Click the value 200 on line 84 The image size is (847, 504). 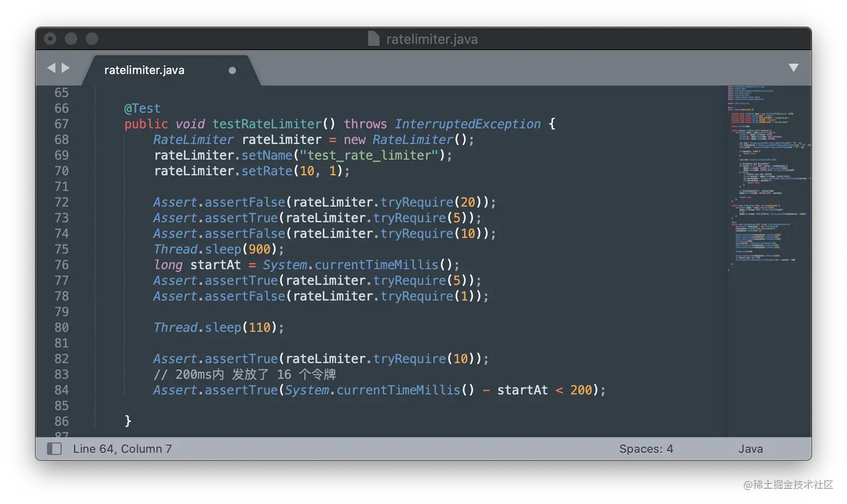tap(581, 390)
